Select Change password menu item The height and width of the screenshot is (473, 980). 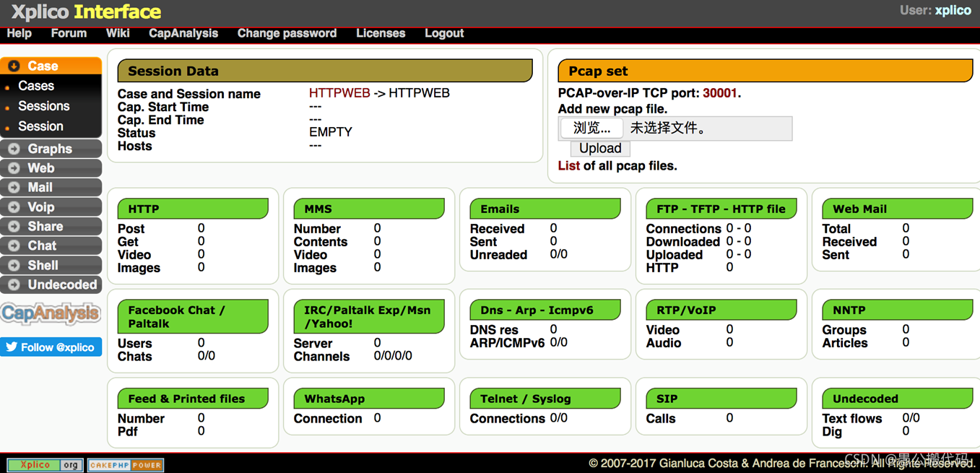[287, 33]
